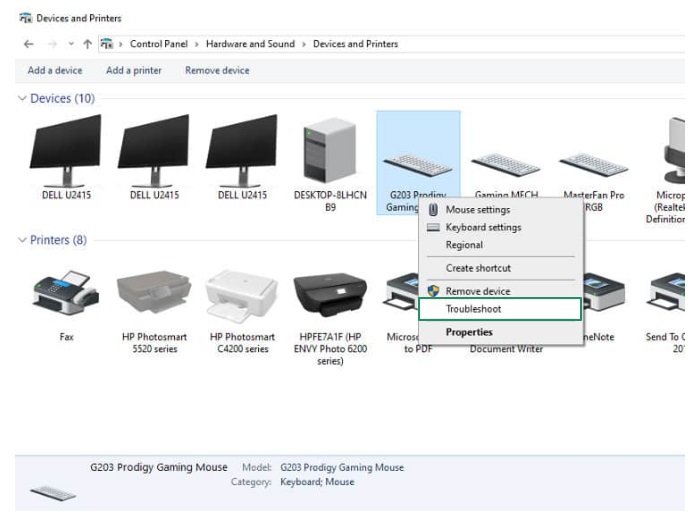Screen dimensions: 692x519
Task: Expand the chevron before Control Panel breadcrumb
Action: pyautogui.click(x=120, y=44)
